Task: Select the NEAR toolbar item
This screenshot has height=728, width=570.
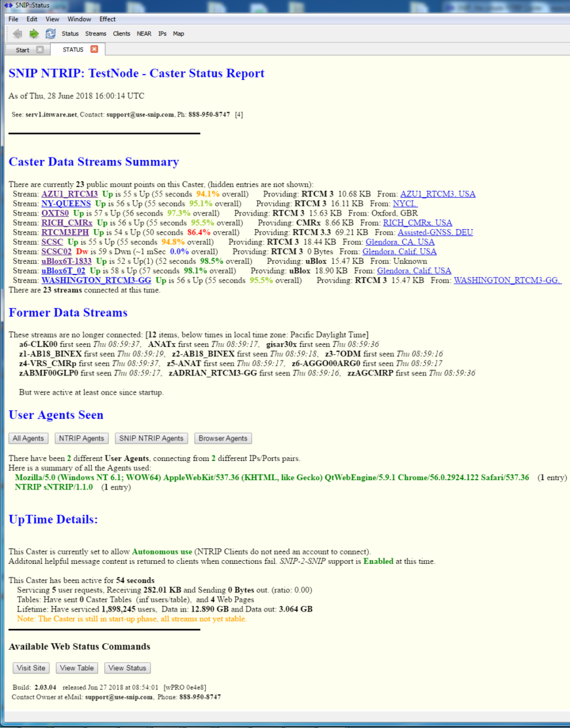Action: [x=144, y=33]
